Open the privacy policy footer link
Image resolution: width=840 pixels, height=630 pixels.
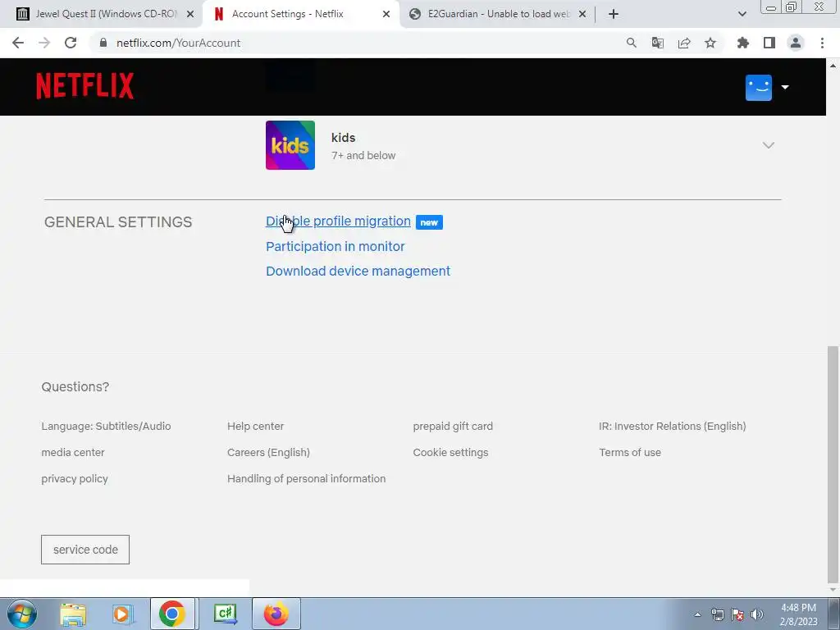[75, 479]
